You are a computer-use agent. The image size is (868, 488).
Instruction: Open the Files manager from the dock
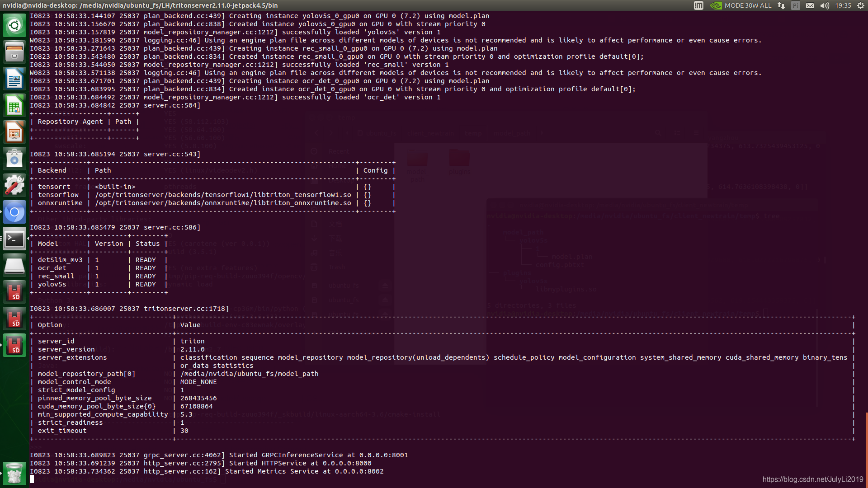(x=14, y=52)
